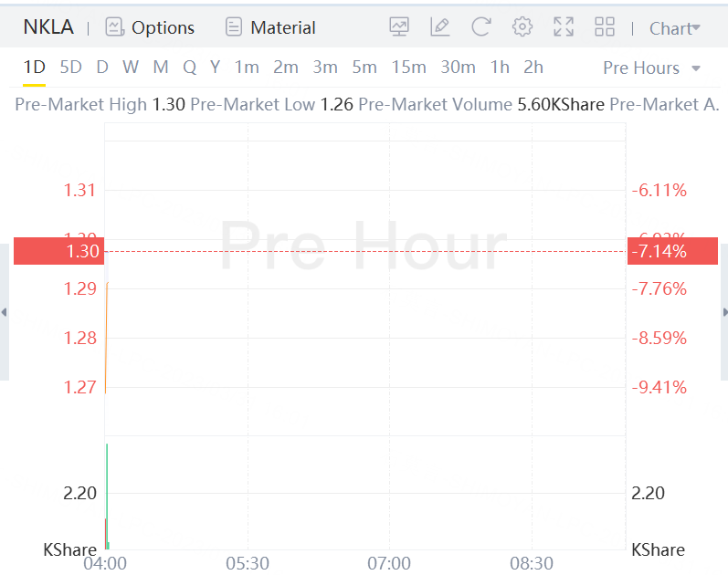Select the weekly W timeframe
The height and width of the screenshot is (575, 728).
pyautogui.click(x=131, y=68)
